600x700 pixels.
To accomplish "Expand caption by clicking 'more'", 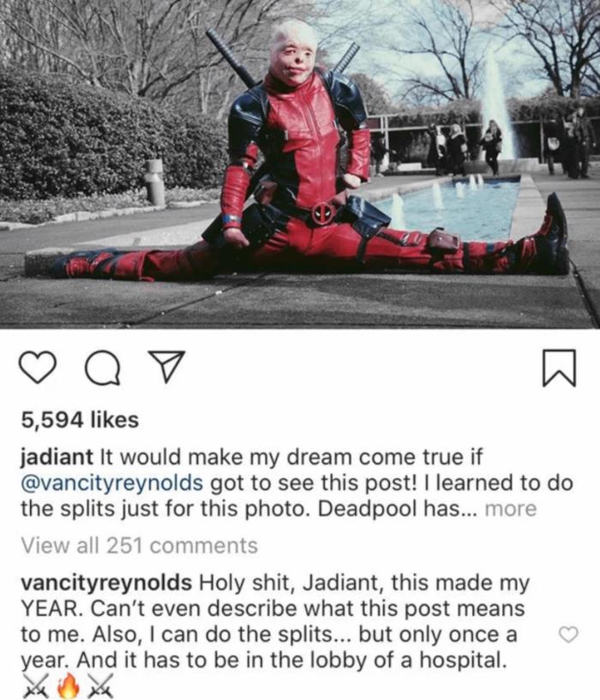I will (x=511, y=509).
